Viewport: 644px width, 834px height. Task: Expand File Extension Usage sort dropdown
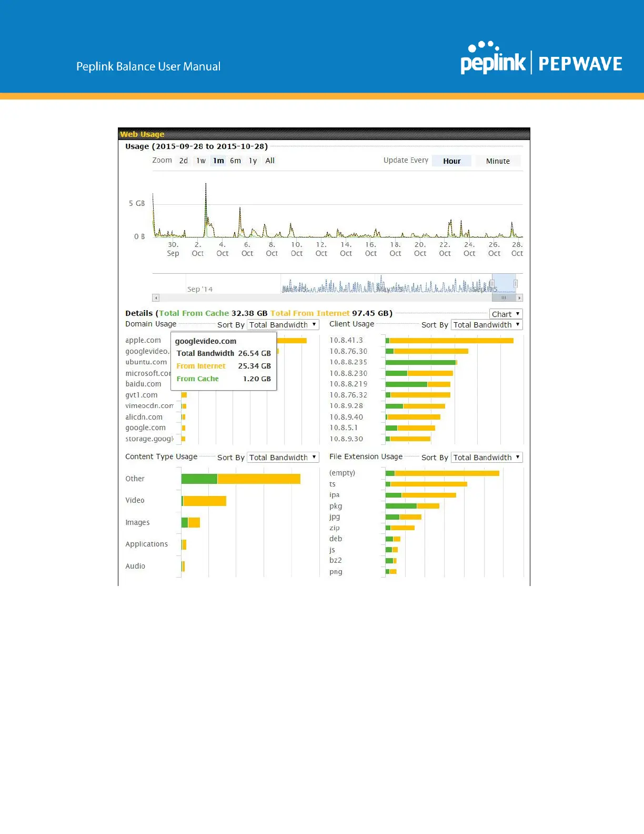tap(487, 458)
